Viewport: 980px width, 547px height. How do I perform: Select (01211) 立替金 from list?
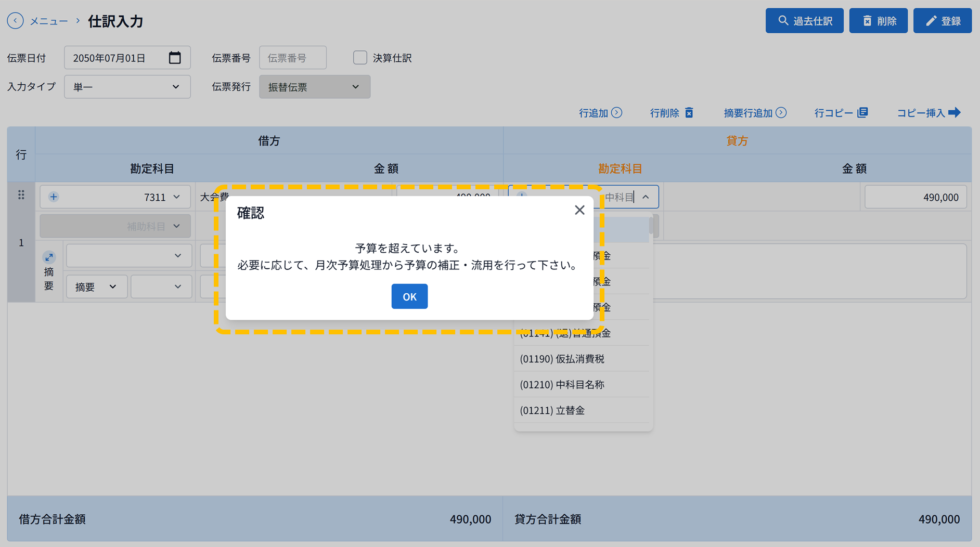tap(582, 410)
